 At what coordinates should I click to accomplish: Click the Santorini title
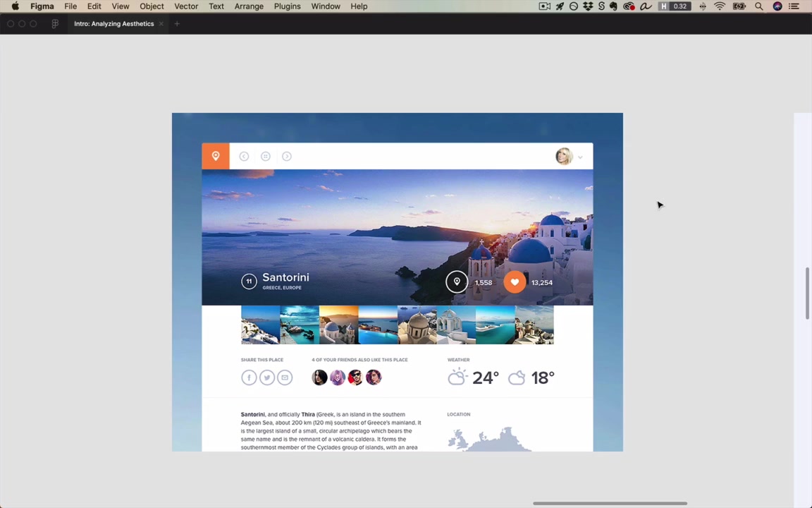click(x=285, y=277)
